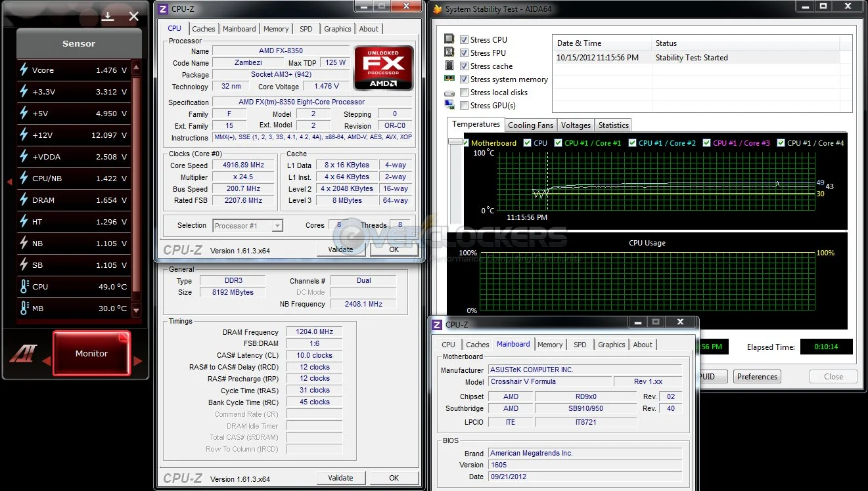Click the grey lightning icon beside SB

point(24,265)
